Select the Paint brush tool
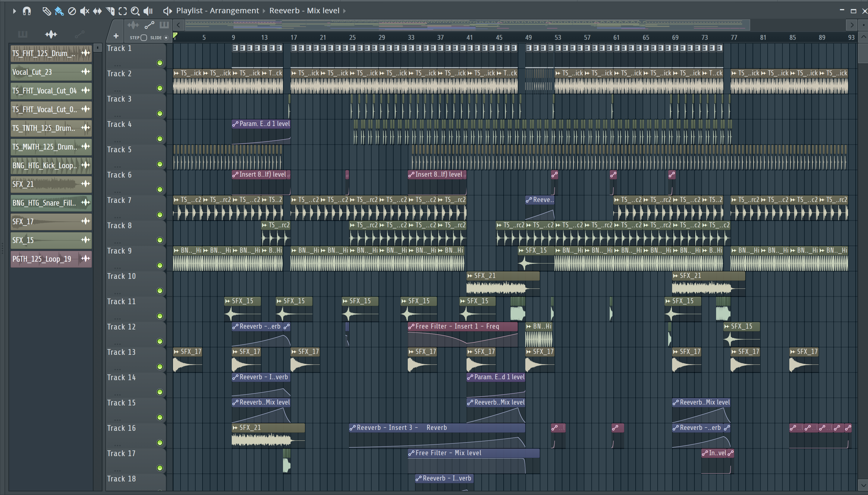The height and width of the screenshot is (495, 868). pos(59,11)
